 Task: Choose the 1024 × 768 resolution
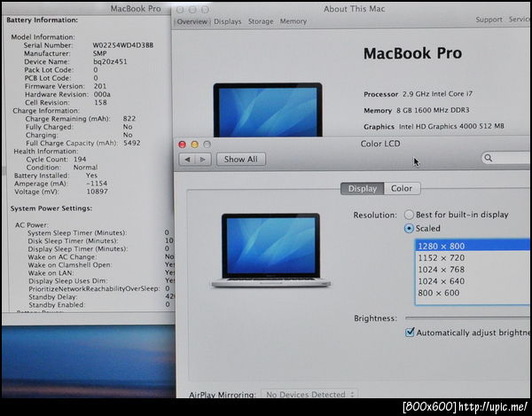[x=473, y=270]
